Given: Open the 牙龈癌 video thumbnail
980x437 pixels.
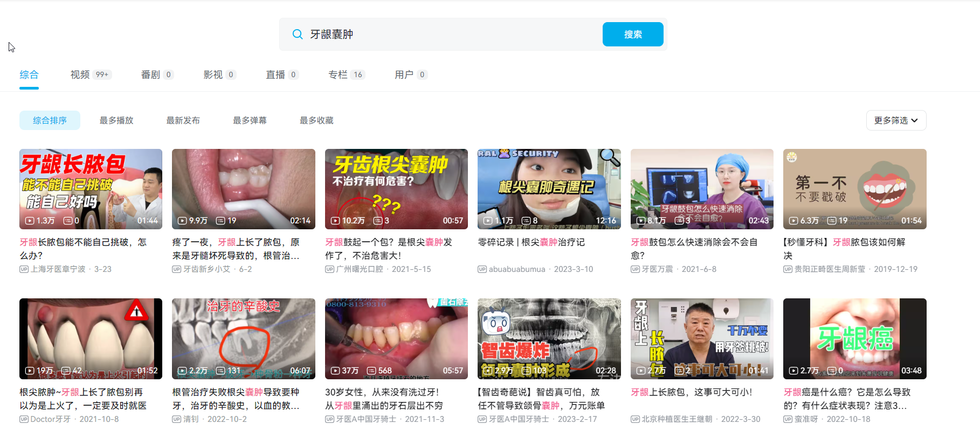Looking at the screenshot, I should click(854, 338).
